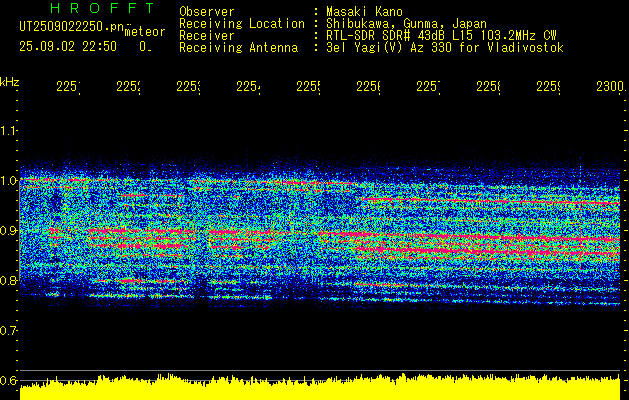Click the 0.7 frequency axis label
The width and height of the screenshot is (629, 400).
pos(8,331)
